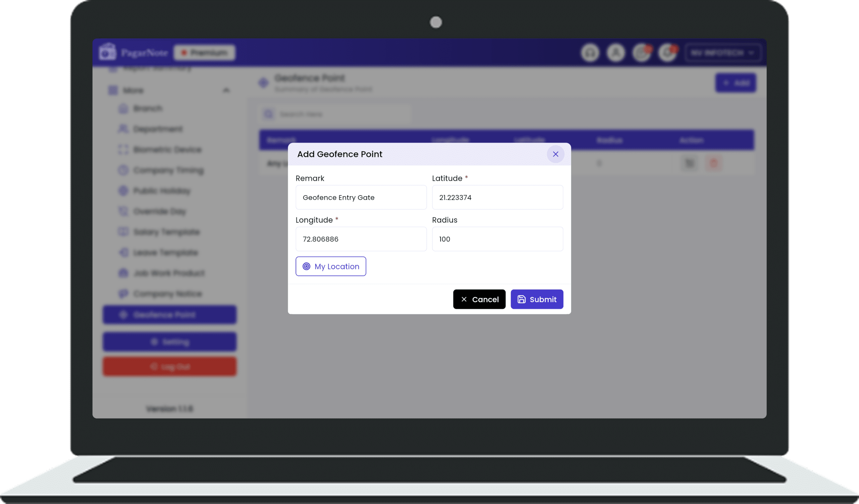The height and width of the screenshot is (504, 859).
Task: Select Geofence Point in the sidebar
Action: pyautogui.click(x=169, y=315)
